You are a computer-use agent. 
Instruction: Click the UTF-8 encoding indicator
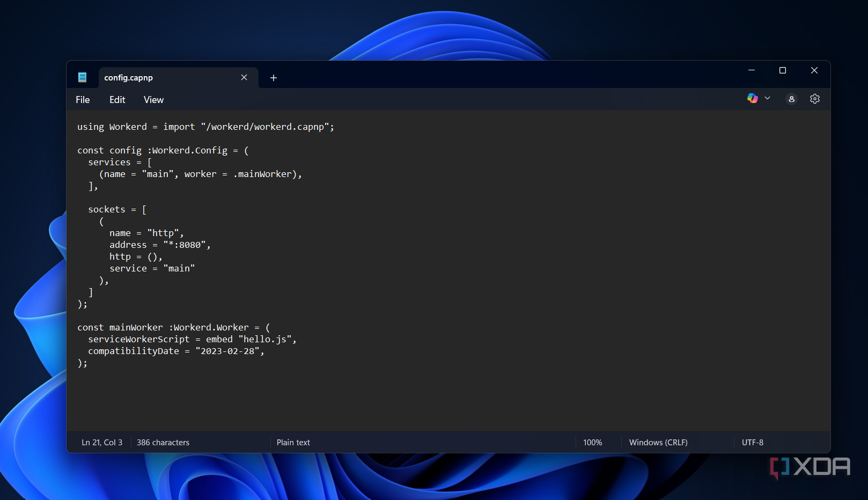coord(753,443)
